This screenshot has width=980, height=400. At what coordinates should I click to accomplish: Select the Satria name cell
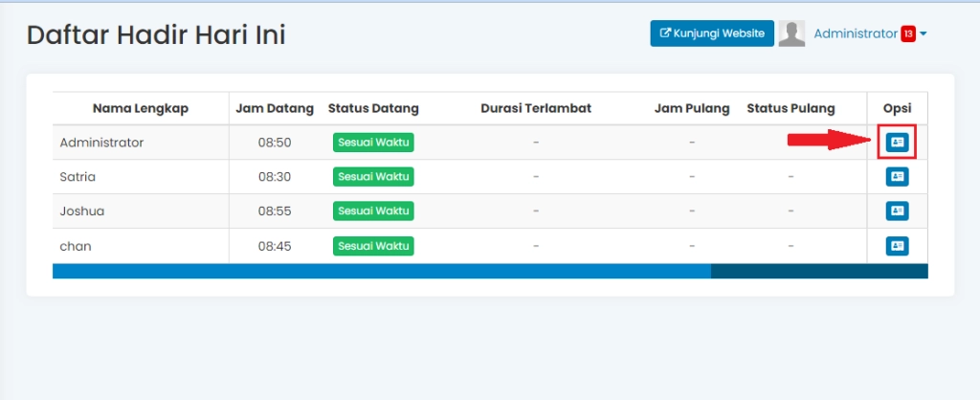141,177
